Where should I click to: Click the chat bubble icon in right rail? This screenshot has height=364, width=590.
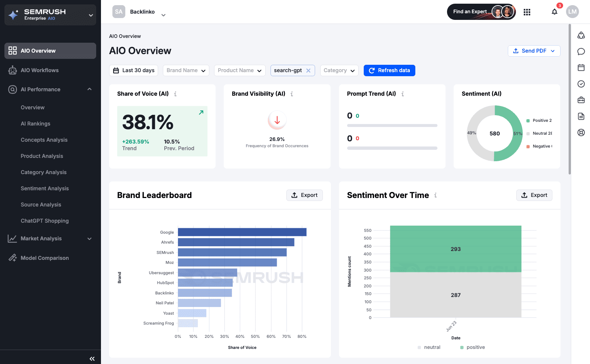pos(581,52)
